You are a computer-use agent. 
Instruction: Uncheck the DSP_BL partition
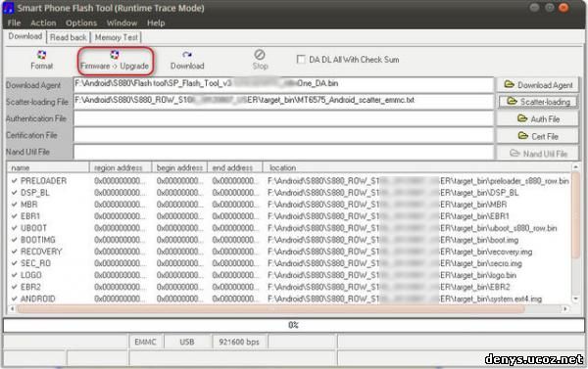[x=15, y=193]
